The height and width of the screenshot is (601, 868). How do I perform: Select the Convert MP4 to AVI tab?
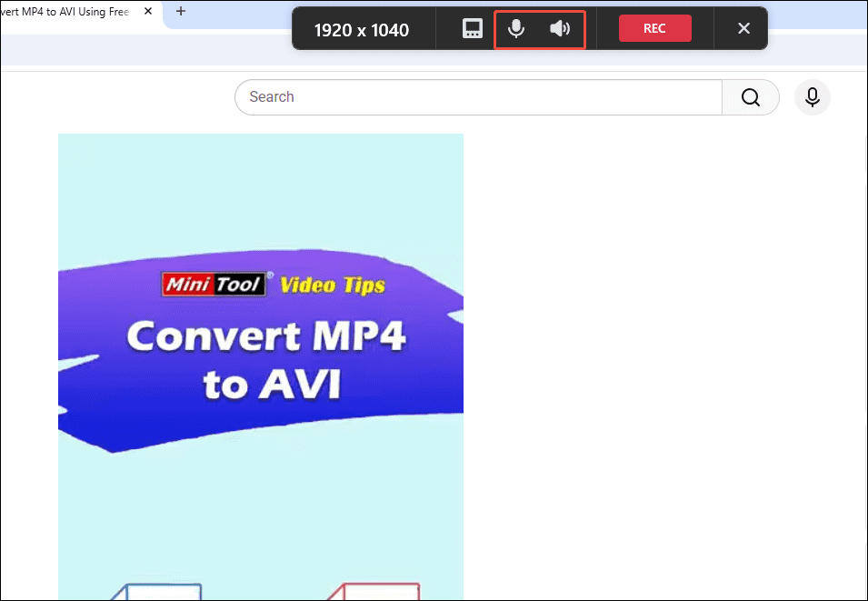pyautogui.click(x=80, y=12)
